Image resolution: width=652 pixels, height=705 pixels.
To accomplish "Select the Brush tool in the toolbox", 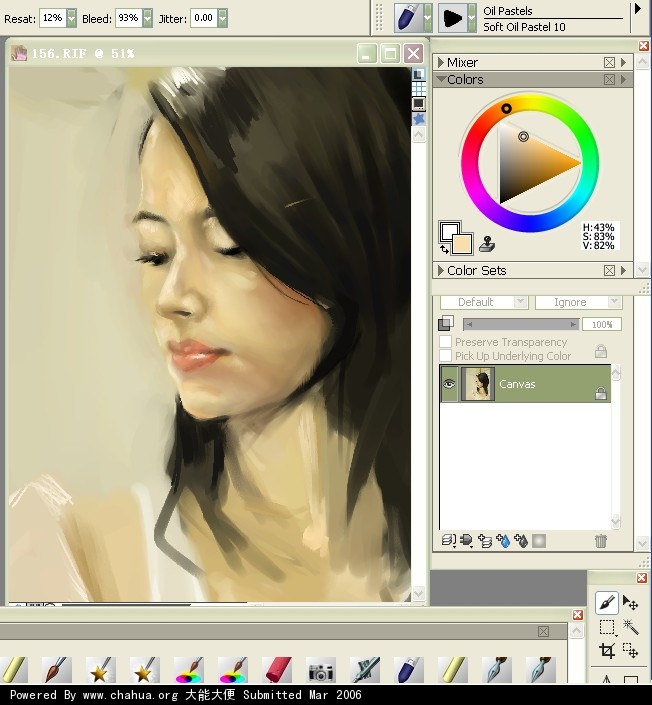I will pyautogui.click(x=606, y=602).
